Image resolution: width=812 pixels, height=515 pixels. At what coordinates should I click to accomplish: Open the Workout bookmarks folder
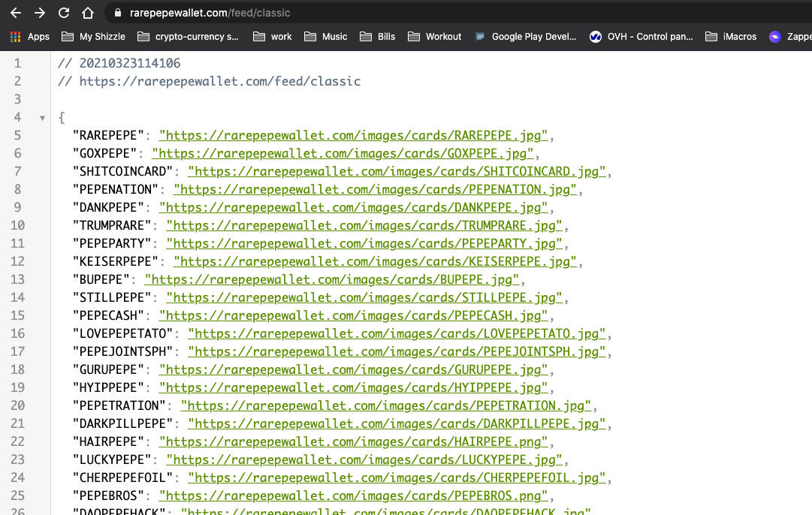(434, 37)
